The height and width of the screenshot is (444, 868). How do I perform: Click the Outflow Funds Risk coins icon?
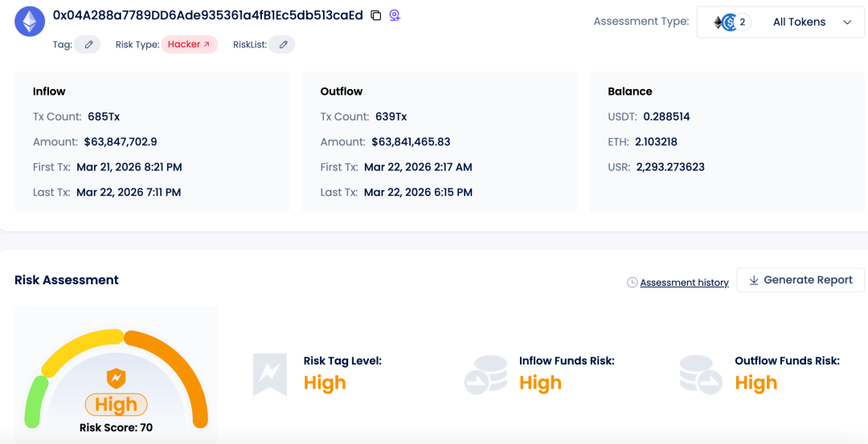(701, 375)
